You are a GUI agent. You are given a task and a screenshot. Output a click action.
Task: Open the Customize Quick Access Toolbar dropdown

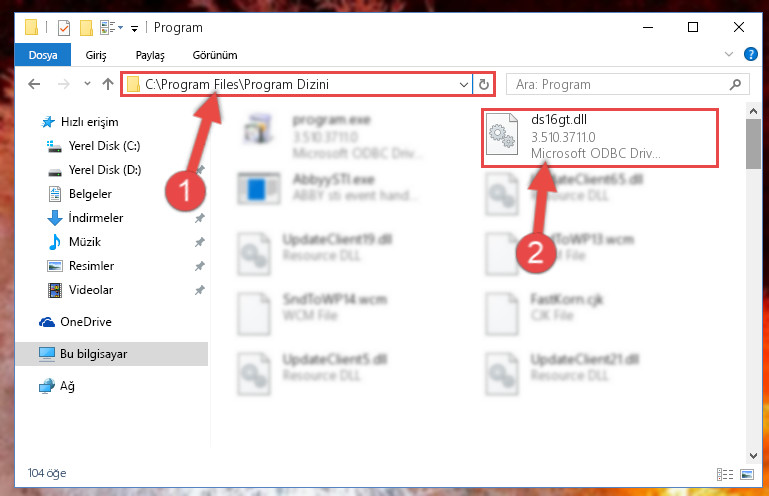click(134, 28)
